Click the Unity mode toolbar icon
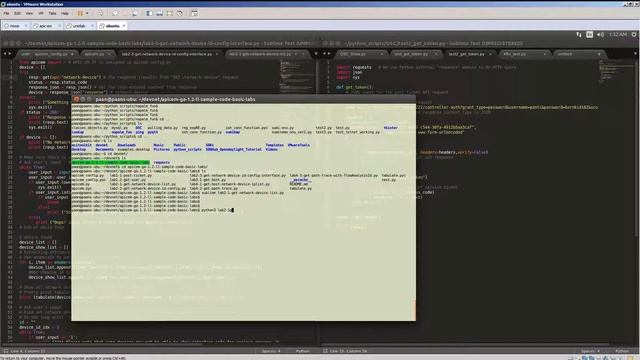Screen dimensions: 640x360 (180, 13)
